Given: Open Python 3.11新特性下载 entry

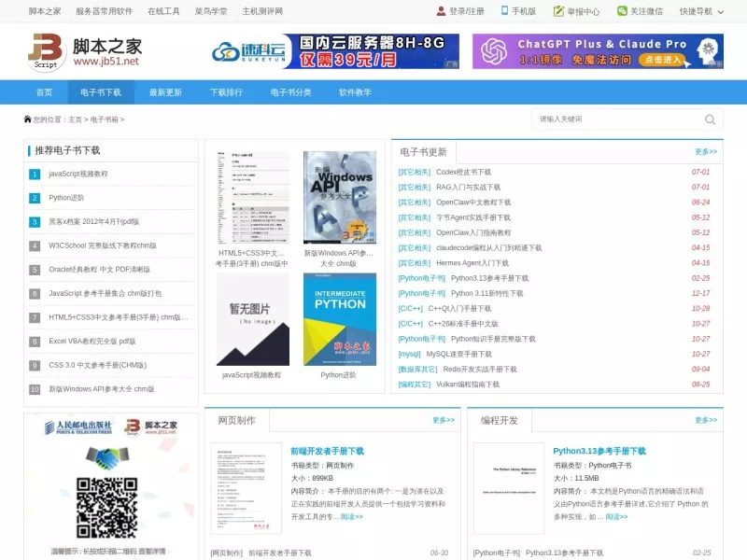Looking at the screenshot, I should pyautogui.click(x=486, y=293).
